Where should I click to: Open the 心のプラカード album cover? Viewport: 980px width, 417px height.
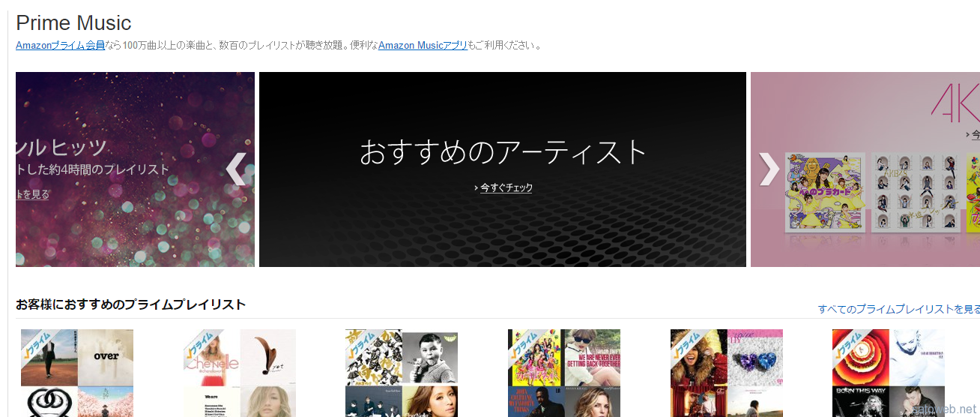click(825, 192)
